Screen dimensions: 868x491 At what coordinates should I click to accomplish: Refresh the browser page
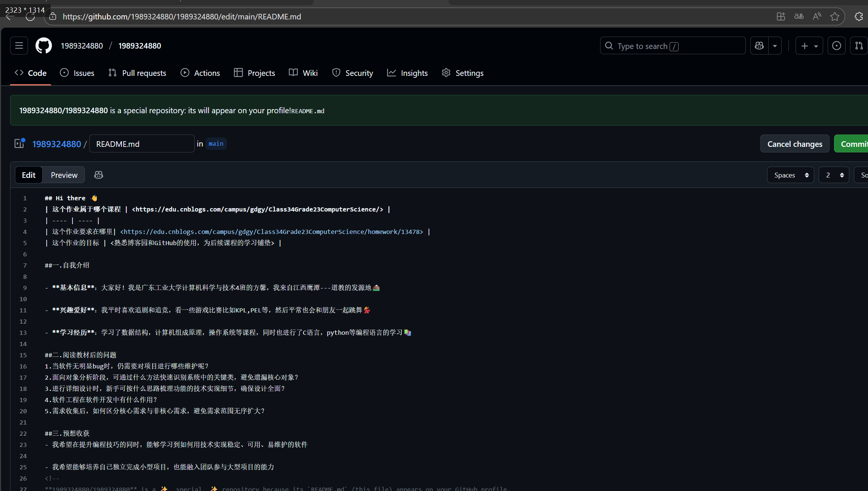pos(30,16)
